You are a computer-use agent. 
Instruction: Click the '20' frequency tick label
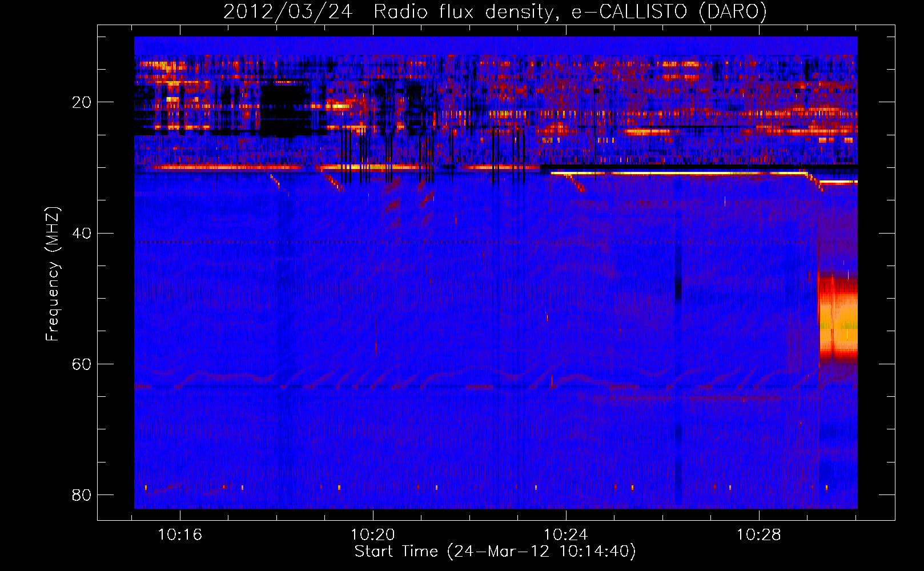pos(82,102)
